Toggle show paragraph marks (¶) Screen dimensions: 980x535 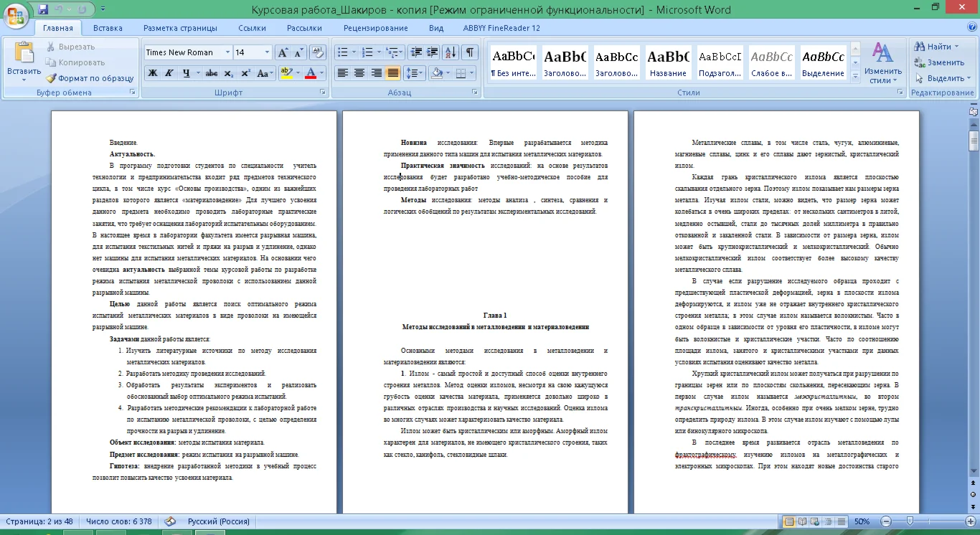pos(469,52)
